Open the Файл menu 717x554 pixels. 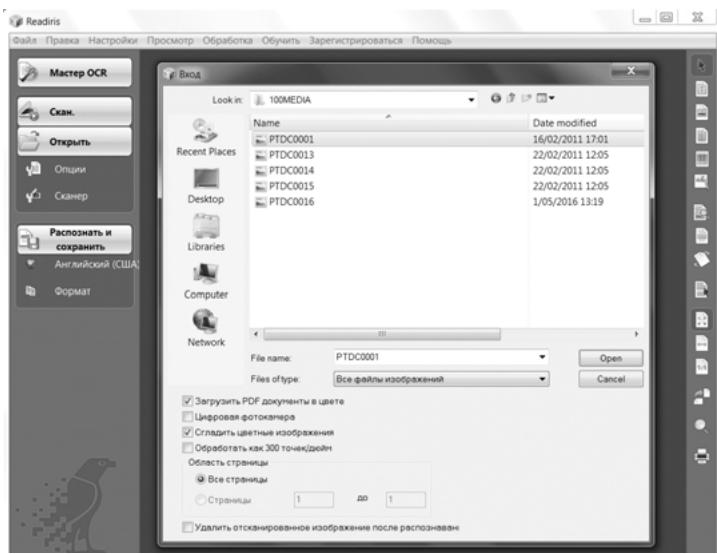point(24,41)
